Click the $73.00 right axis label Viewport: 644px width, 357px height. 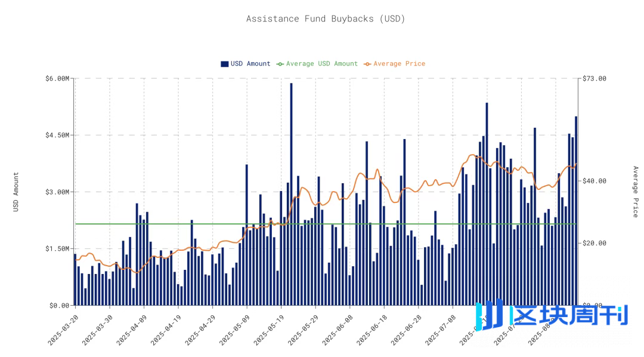point(594,79)
